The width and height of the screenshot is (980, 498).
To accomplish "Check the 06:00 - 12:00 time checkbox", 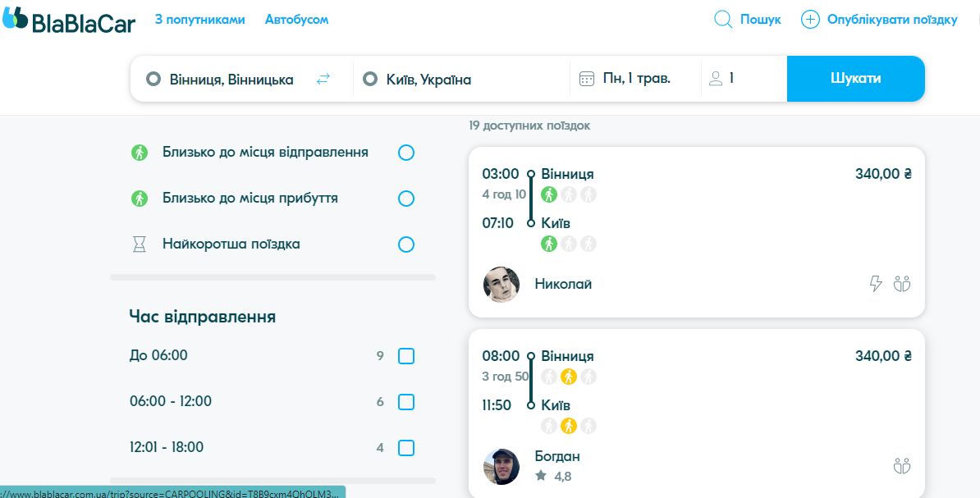I will click(406, 402).
